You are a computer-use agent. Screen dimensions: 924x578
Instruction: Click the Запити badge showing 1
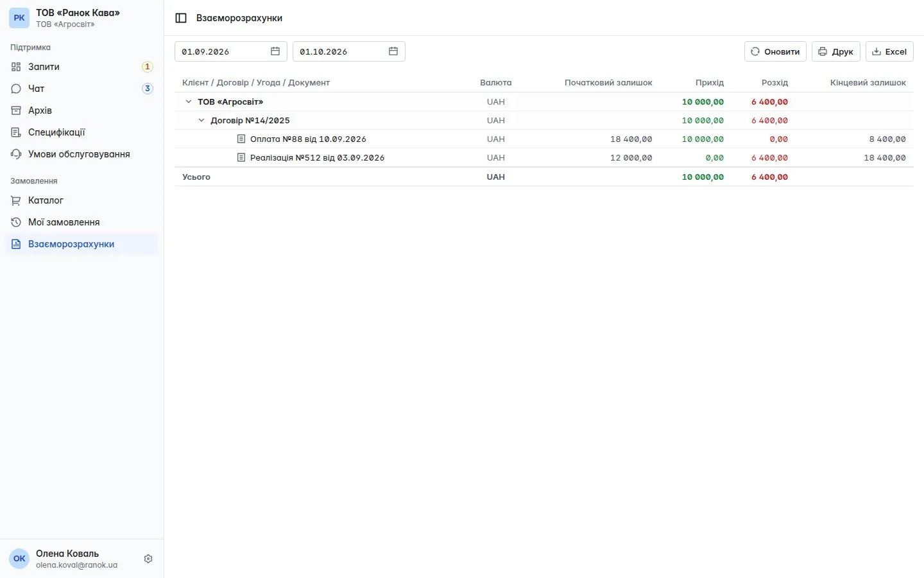pos(147,67)
